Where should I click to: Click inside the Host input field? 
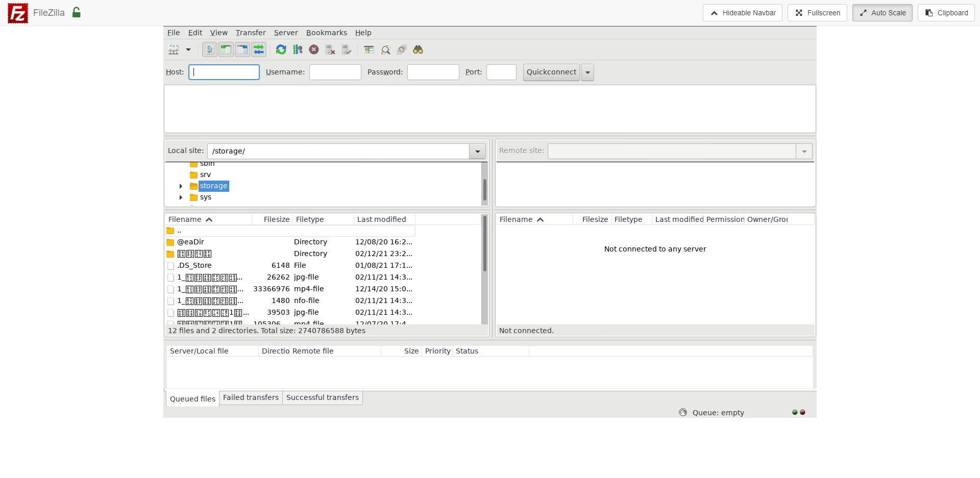tap(224, 72)
